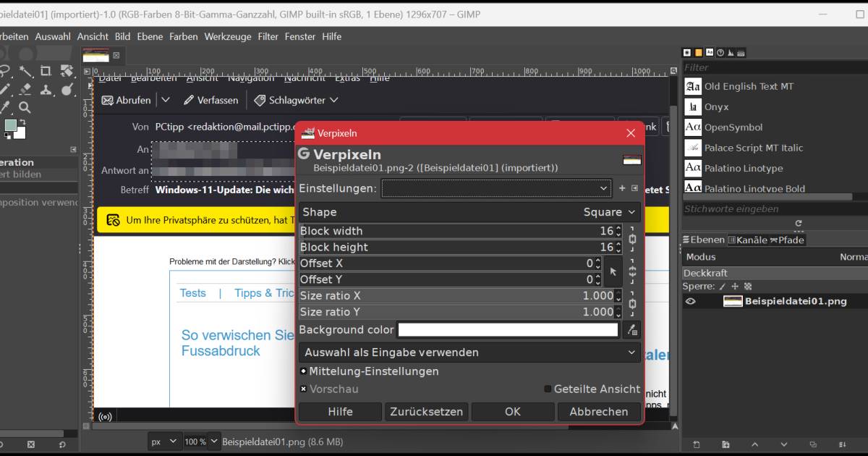Open the Filter menu in GIMP
The image size is (868, 456).
click(268, 36)
